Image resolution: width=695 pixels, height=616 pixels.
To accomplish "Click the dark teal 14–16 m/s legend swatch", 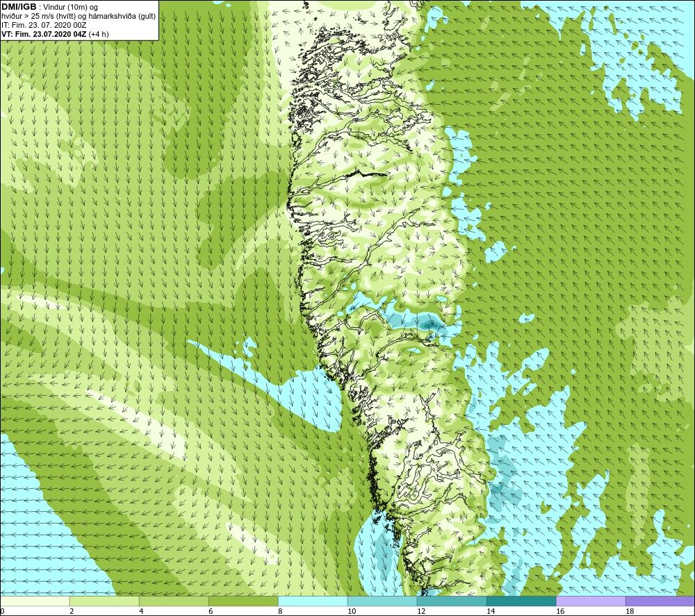I will click(521, 601).
